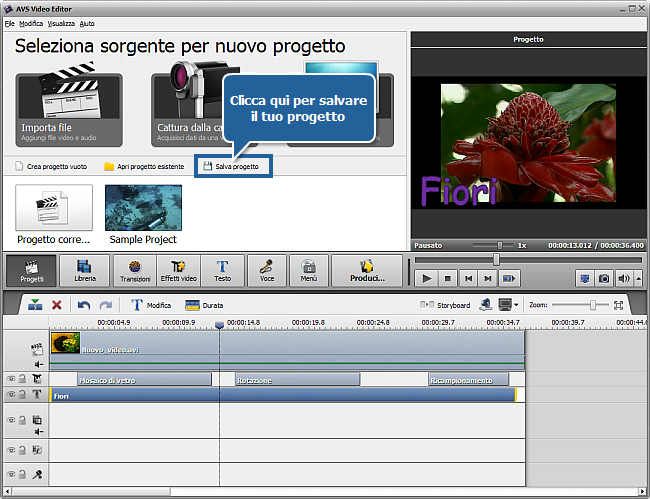
Task: Click the zoom-to-fit icon beside Zoom slider
Action: (619, 305)
